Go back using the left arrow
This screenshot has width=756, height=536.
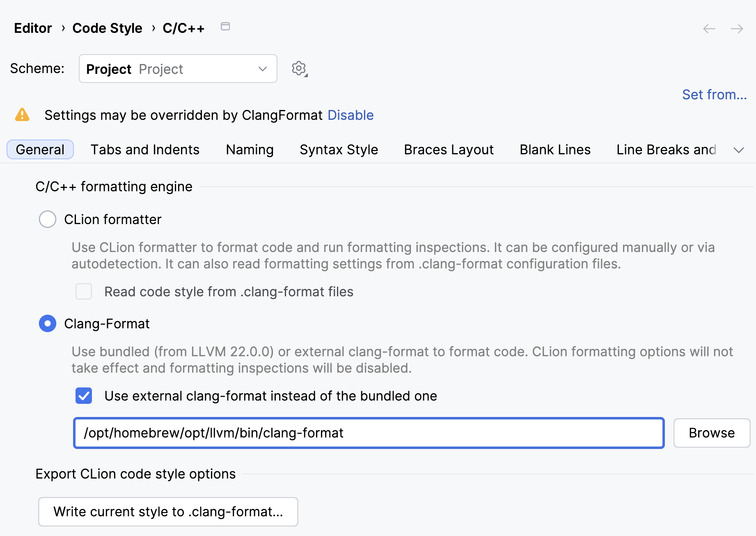[709, 29]
